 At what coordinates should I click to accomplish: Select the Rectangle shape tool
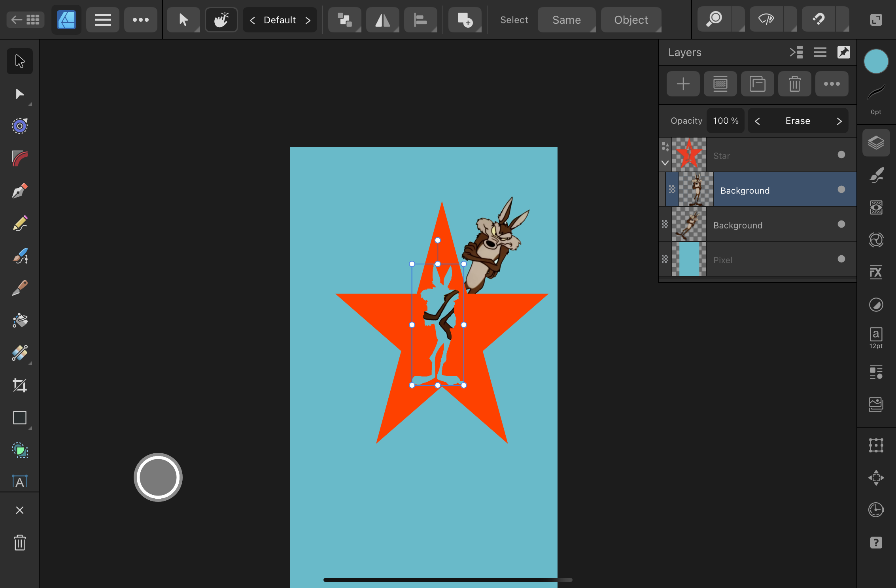click(20, 418)
